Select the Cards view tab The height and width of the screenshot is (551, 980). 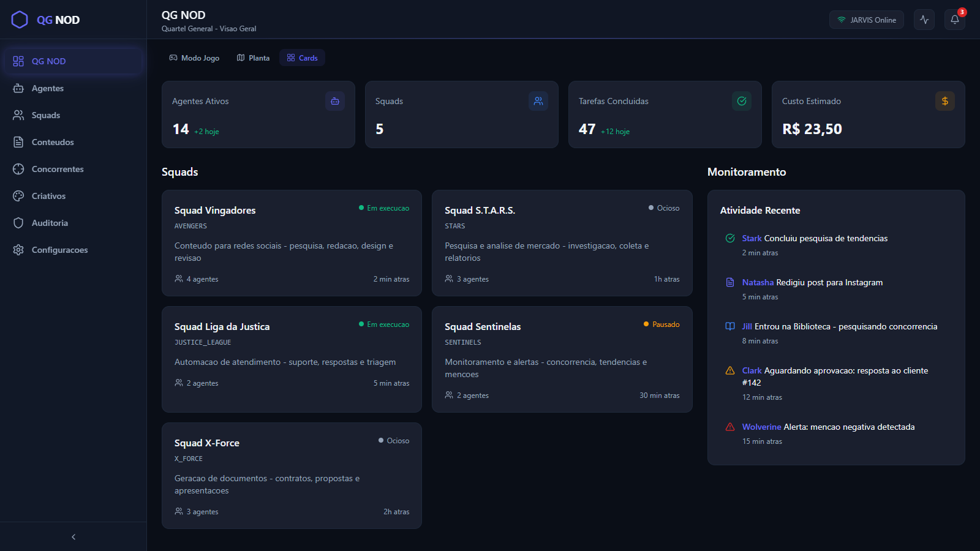click(x=303, y=58)
